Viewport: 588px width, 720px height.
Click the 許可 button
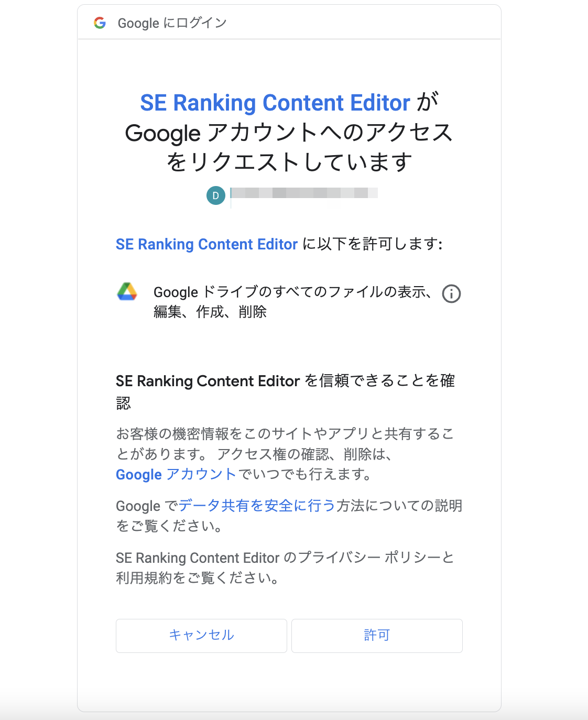[x=377, y=636]
